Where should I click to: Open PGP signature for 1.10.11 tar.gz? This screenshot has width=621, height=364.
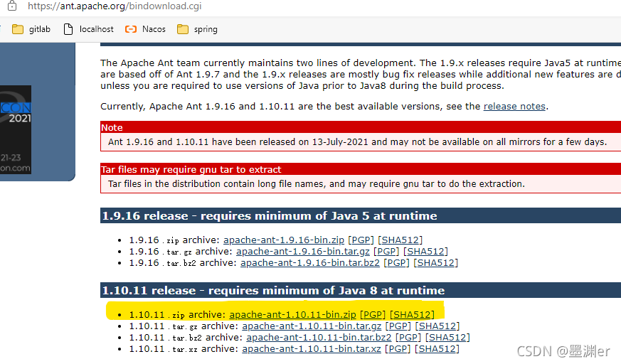click(398, 326)
